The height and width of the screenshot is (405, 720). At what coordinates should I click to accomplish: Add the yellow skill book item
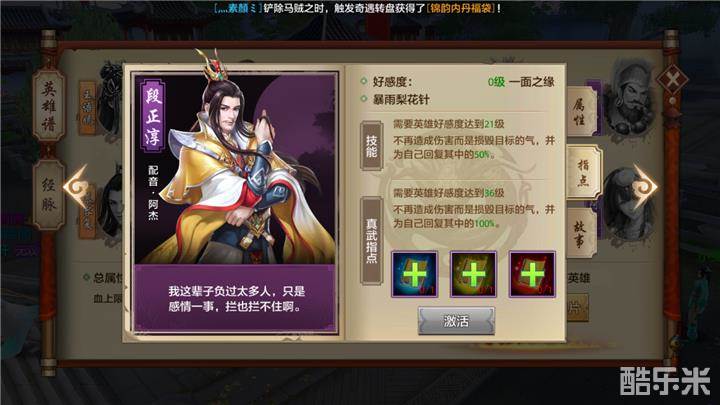point(473,274)
